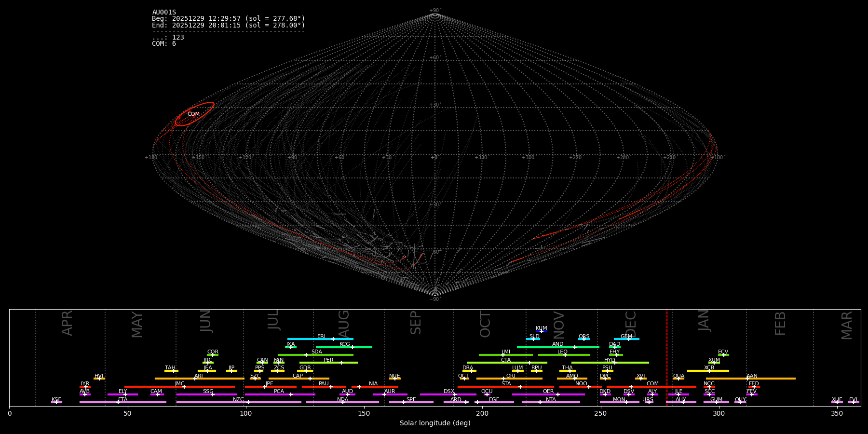Click the CAP shower label
This screenshot has width=868, height=434.
pyautogui.click(x=298, y=376)
